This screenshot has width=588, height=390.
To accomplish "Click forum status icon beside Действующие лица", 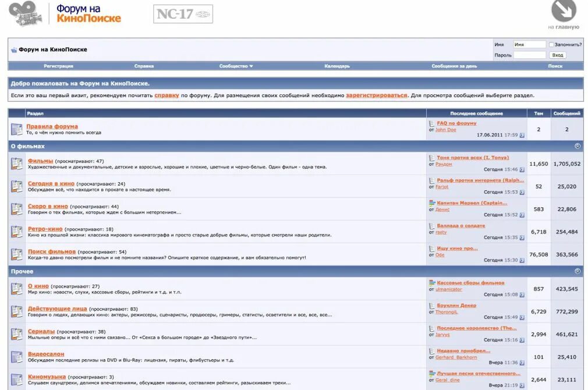I will click(16, 311).
